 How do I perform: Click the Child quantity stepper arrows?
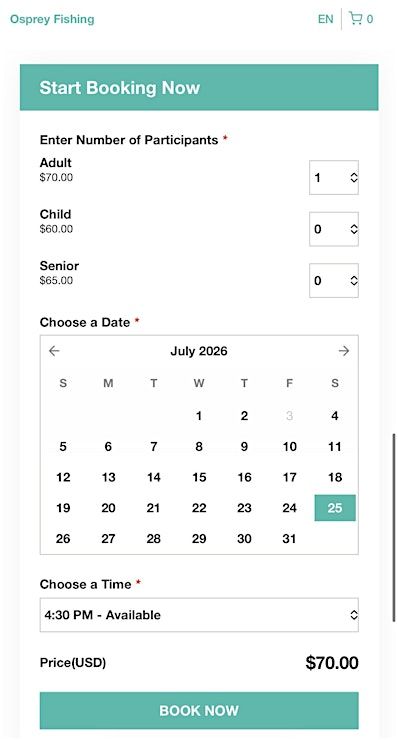354,229
